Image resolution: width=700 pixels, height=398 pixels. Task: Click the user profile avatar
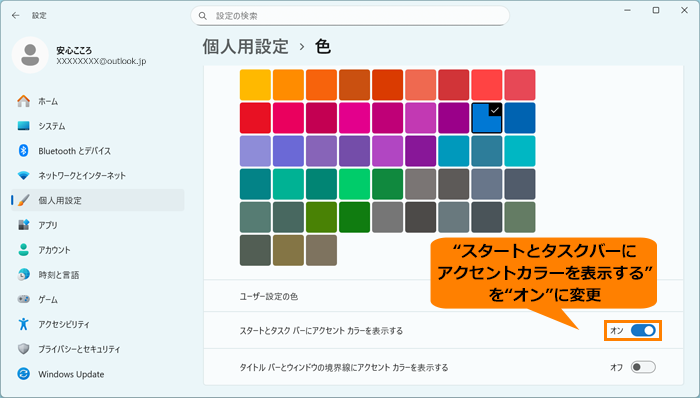30,55
